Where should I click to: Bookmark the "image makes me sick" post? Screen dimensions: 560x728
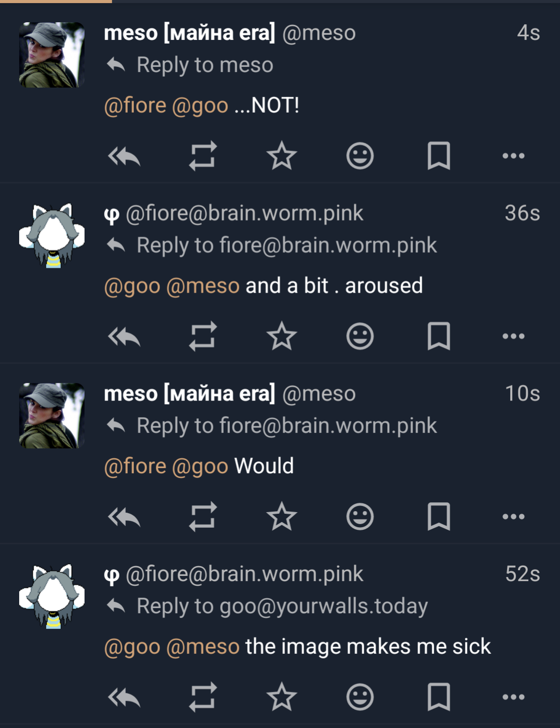click(x=439, y=697)
